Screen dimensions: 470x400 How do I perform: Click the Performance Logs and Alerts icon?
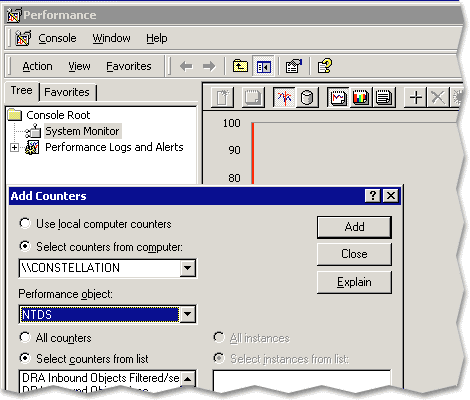click(x=32, y=147)
